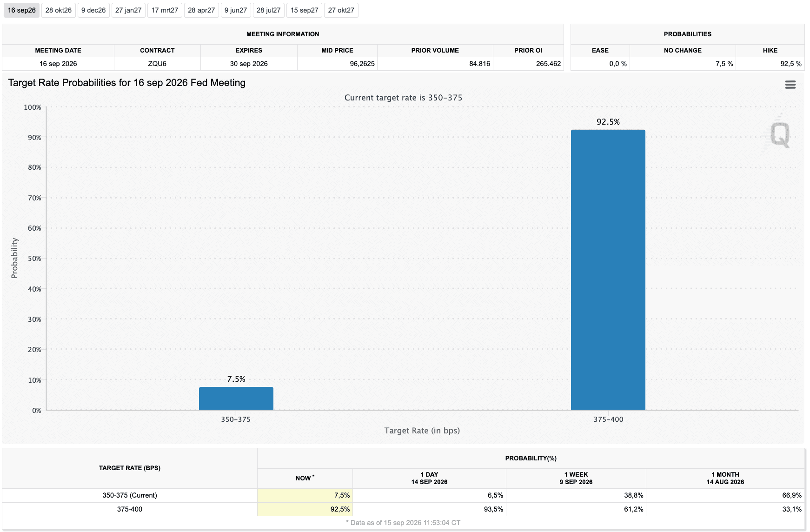
Task: Select the 16 sep26 meeting tab
Action: click(x=21, y=10)
